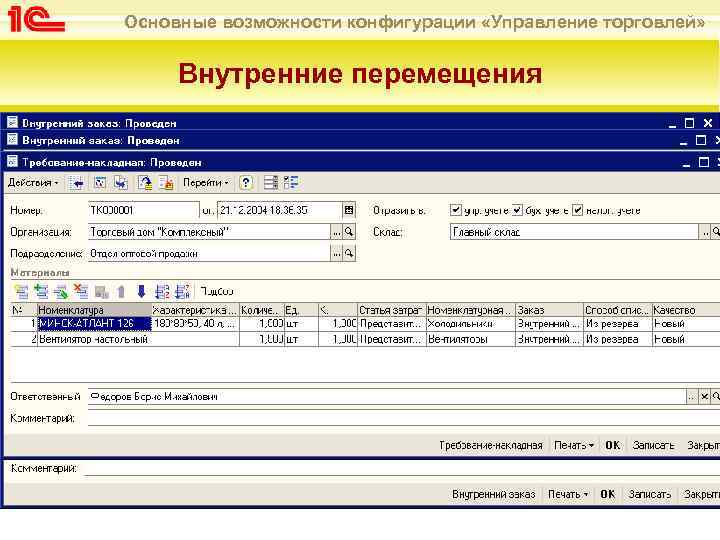Open Печать dropdown in Внутренний заказ window
Screen dimensions: 720x540
[568, 495]
